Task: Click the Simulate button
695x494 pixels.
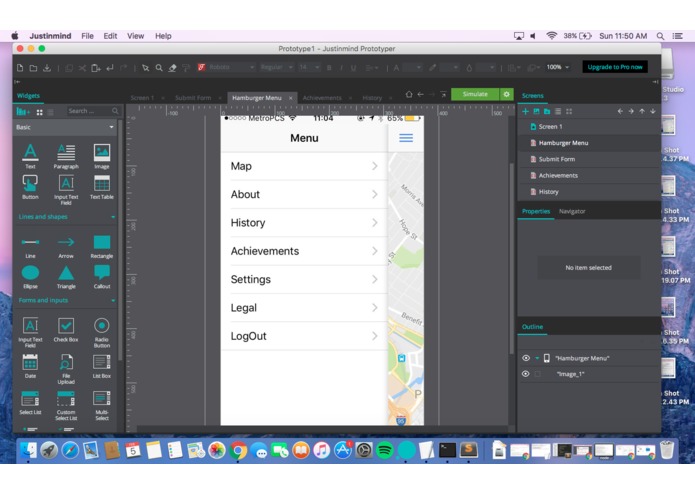Action: [475, 94]
